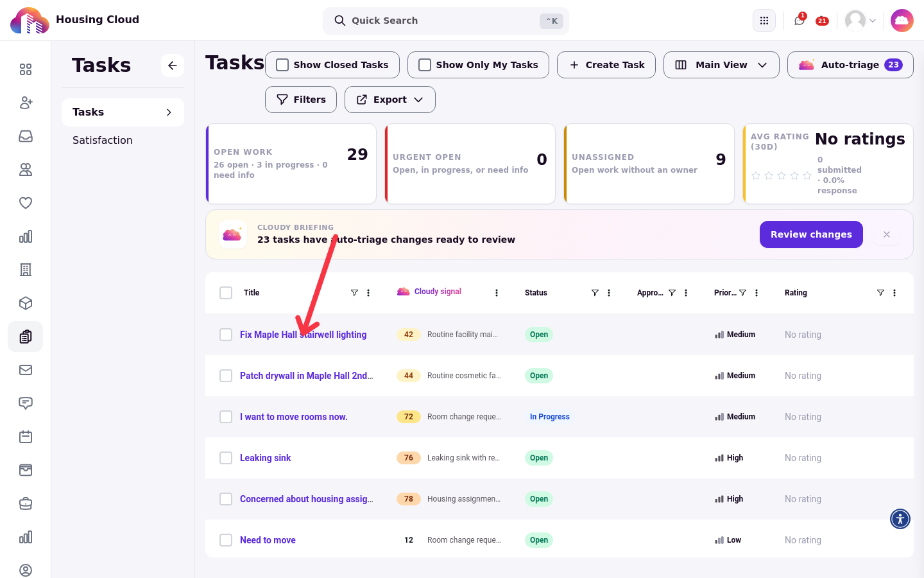Viewport: 924px width, 578px height.
Task: Click the Cloudy assistant avatar at top right
Action: pos(902,21)
